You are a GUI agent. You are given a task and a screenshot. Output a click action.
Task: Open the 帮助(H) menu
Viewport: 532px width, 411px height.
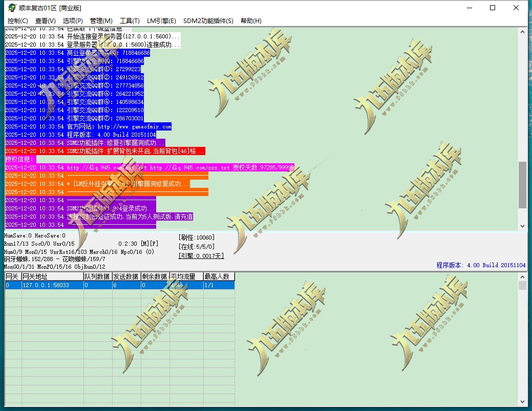(251, 20)
